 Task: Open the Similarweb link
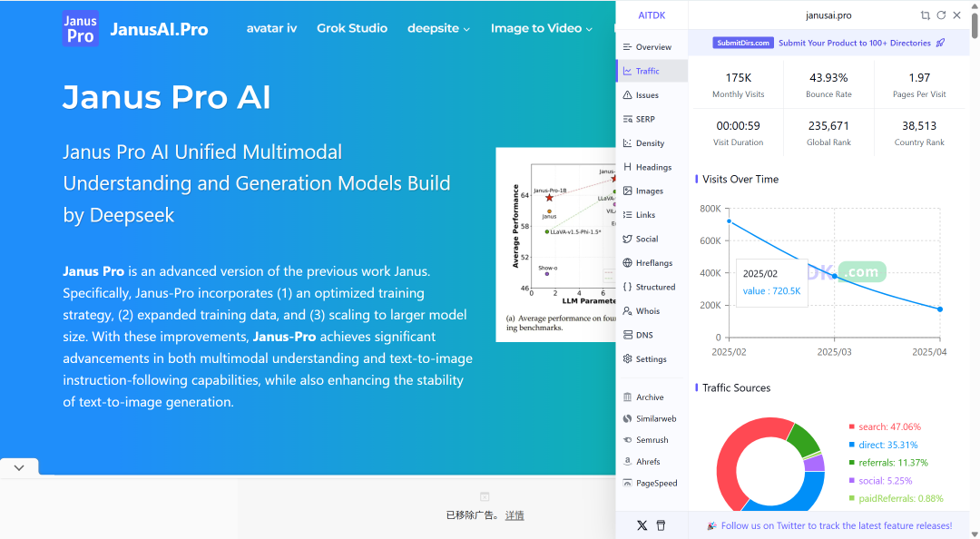[652, 418]
